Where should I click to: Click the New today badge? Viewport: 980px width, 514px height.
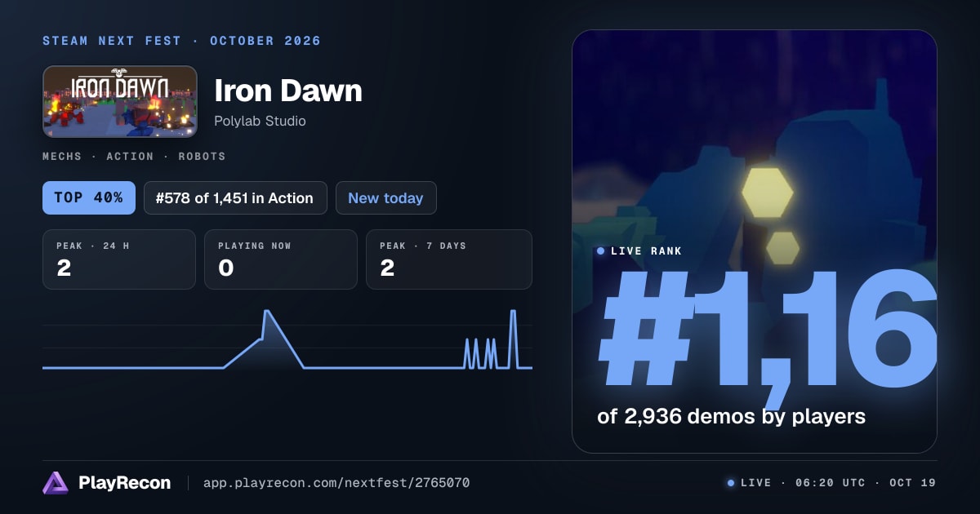point(385,197)
